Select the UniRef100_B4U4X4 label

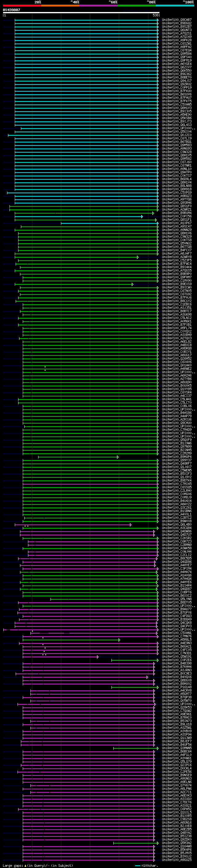coord(177,501)
